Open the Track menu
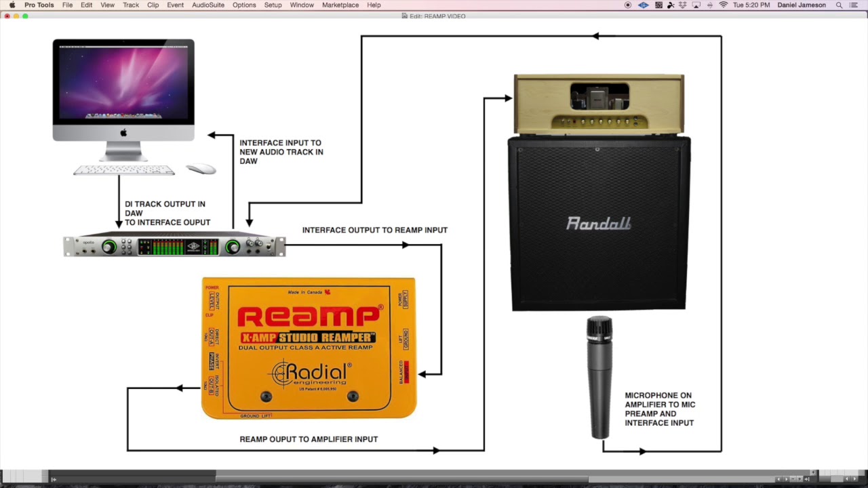868x488 pixels. (131, 5)
